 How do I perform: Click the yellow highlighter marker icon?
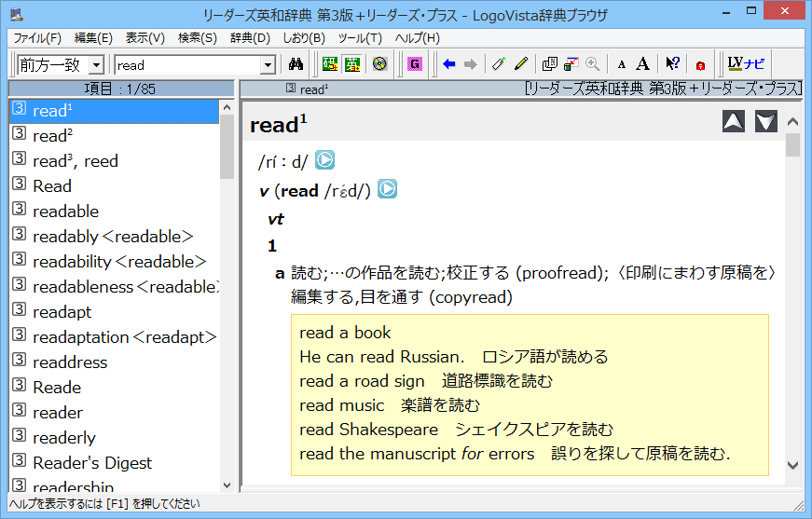coord(521,64)
